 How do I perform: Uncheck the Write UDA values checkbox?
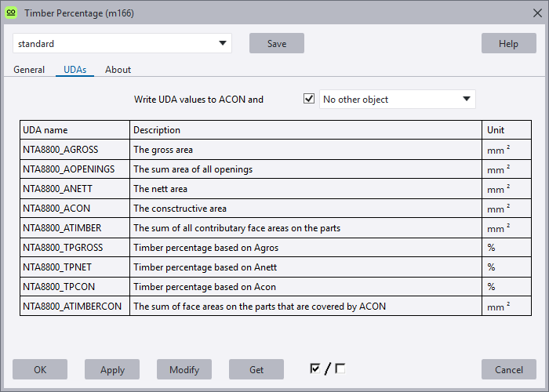point(309,99)
